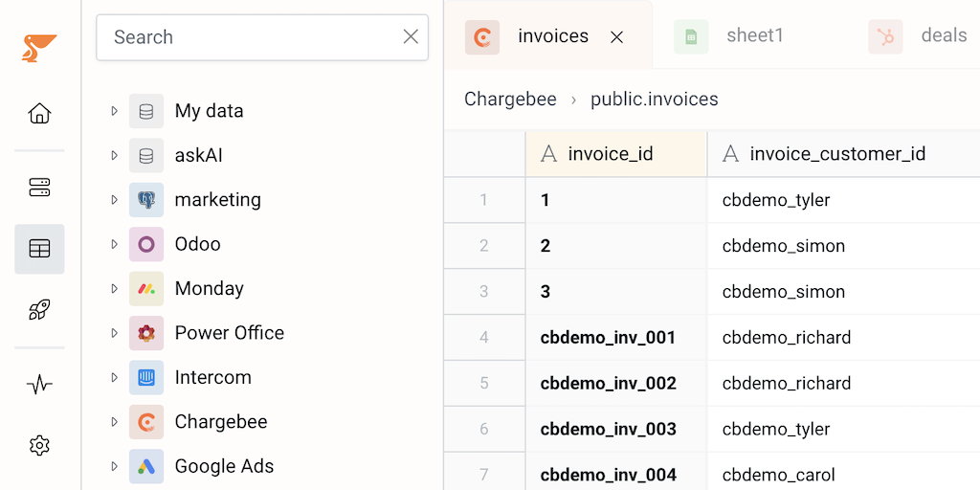980x490 pixels.
Task: Switch to the deals tab
Action: 943,36
